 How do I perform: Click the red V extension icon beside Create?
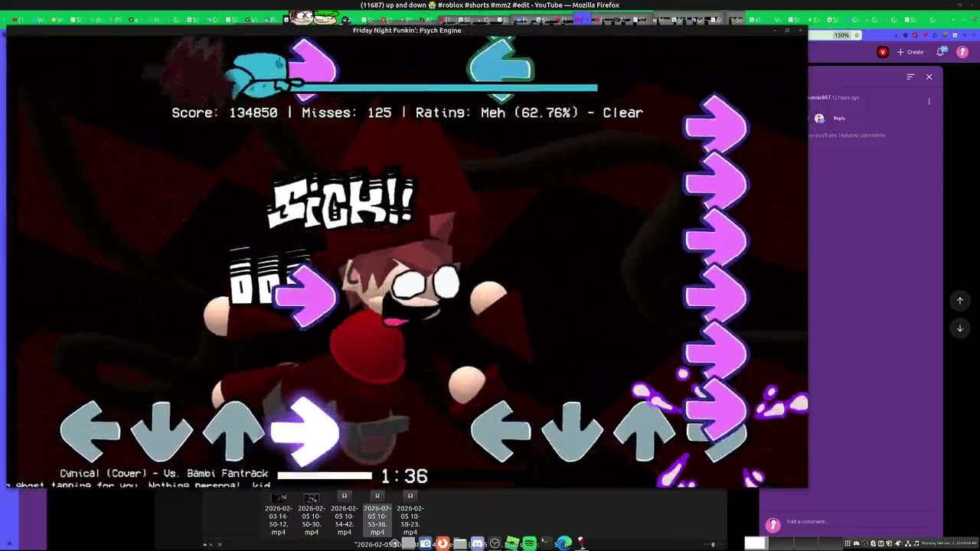[883, 52]
